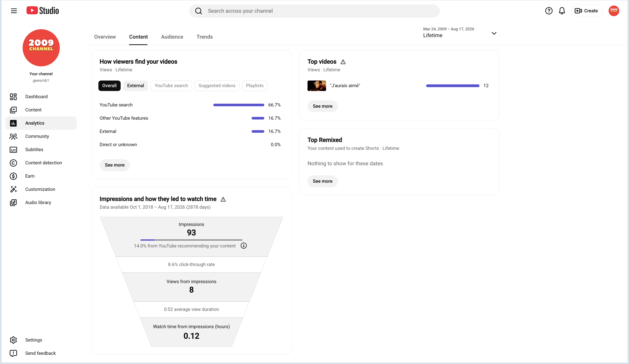Screen dimensions: 629x364
Task: Click the YouTube Studio logo
Action: click(43, 10)
